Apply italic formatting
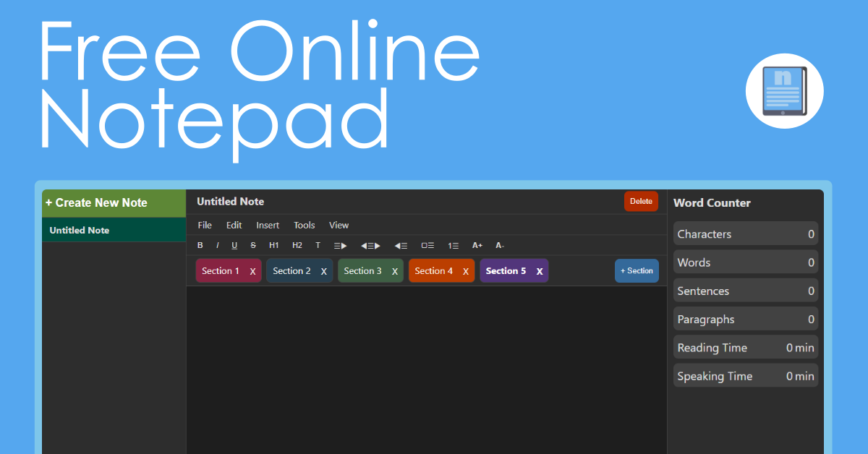Viewport: 868px width, 454px height. (x=217, y=245)
